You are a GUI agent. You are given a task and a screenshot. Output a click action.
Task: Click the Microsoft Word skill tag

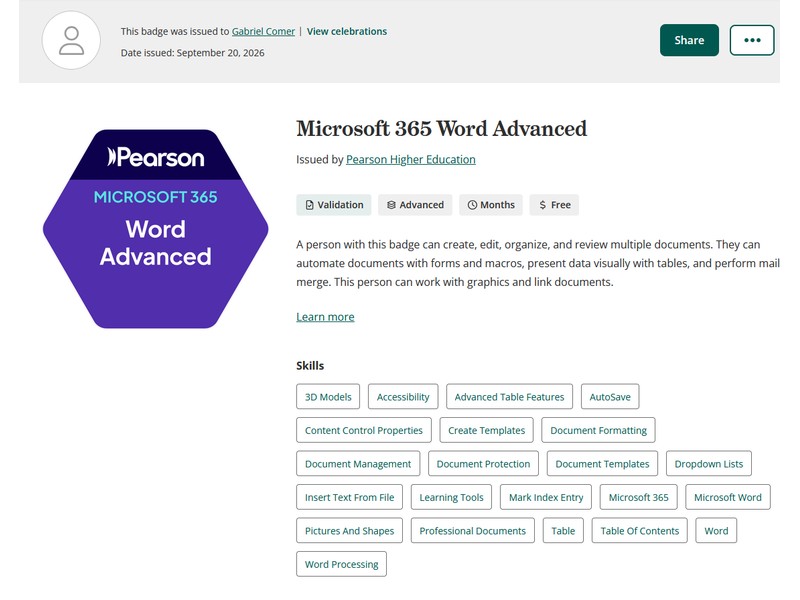tap(728, 497)
